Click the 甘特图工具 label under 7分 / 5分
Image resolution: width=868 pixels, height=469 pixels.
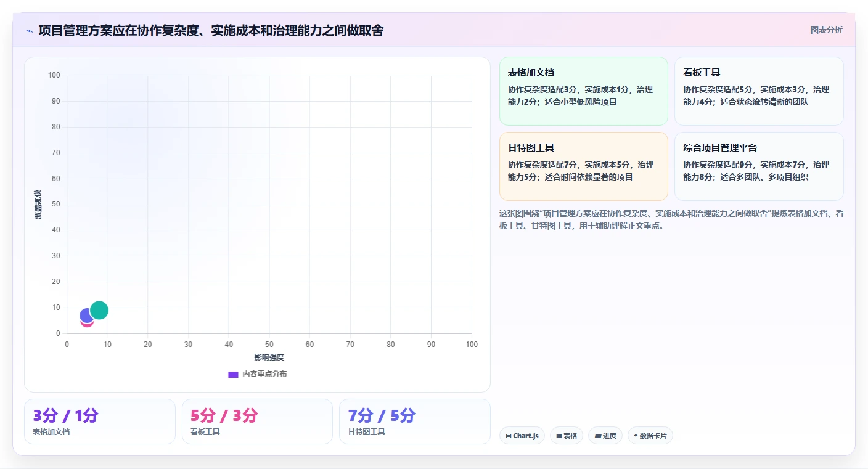(x=367, y=432)
